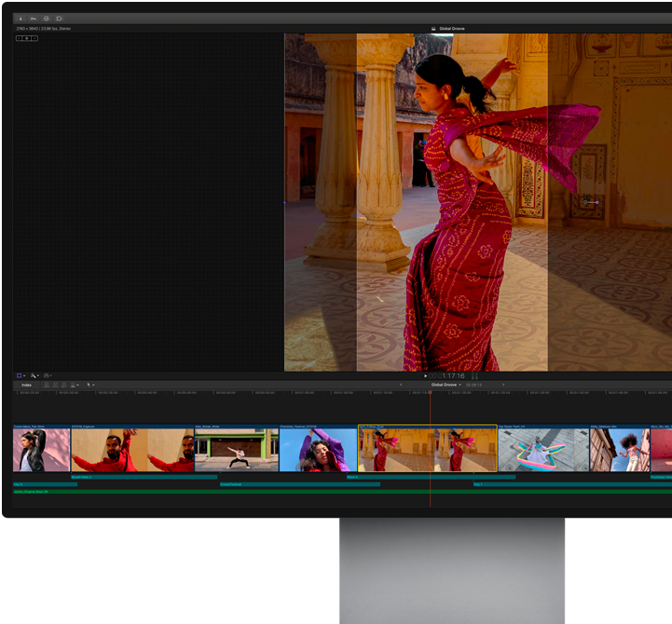
Task: Click the Import Media arrow icon
Action: 21,19
